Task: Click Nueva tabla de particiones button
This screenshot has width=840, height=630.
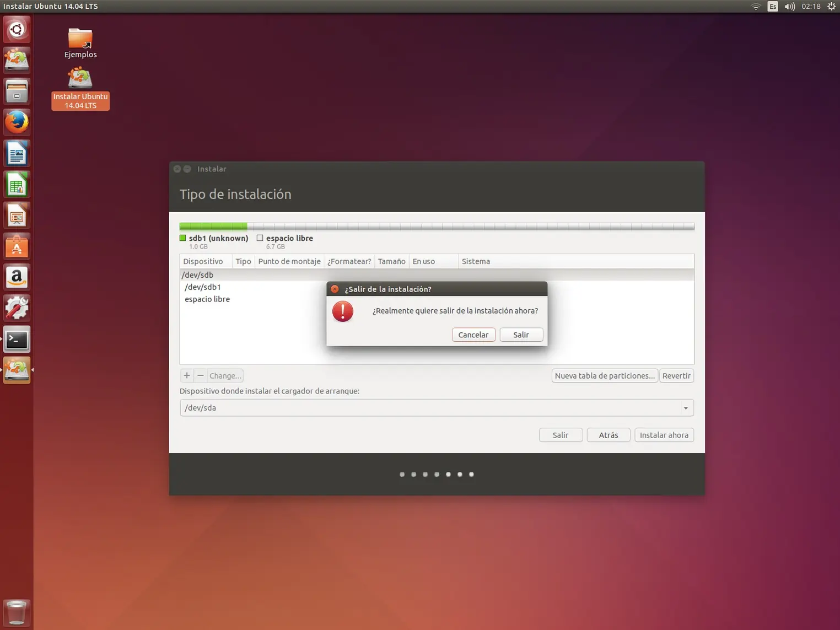Action: pos(605,375)
